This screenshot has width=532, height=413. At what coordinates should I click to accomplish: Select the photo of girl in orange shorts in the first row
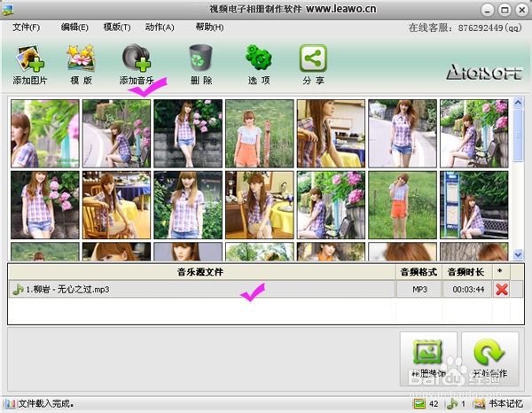pyautogui.click(x=260, y=133)
